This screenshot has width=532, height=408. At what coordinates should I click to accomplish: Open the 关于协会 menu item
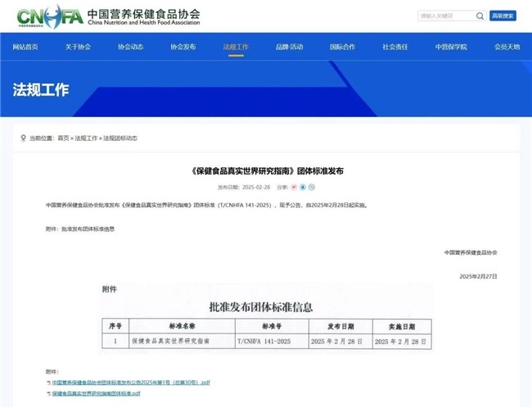[x=78, y=47]
